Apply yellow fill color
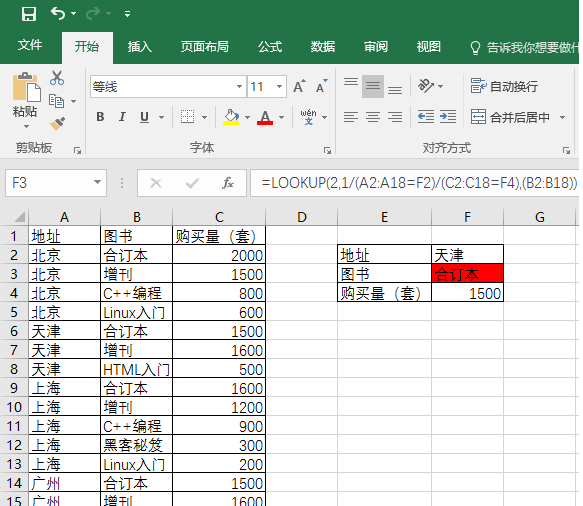 click(231, 117)
